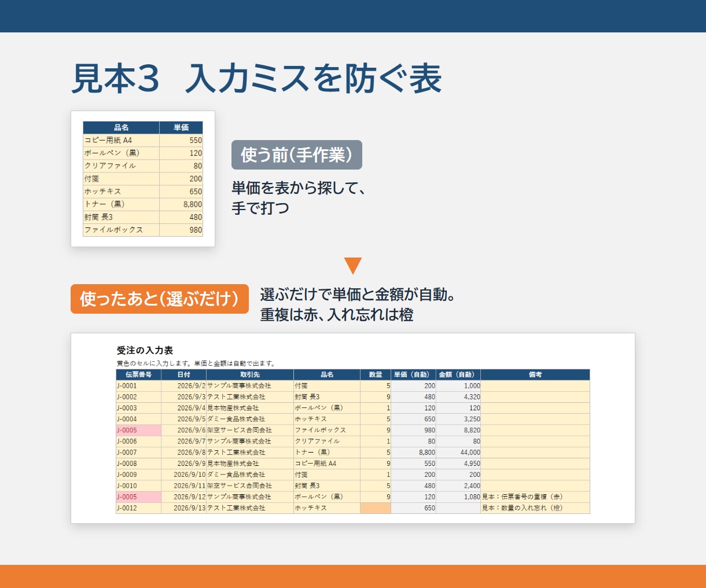This screenshot has width=706, height=588.
Task: Click the title 見本3 入力ミスを防ぐ表
Action: pos(256,79)
